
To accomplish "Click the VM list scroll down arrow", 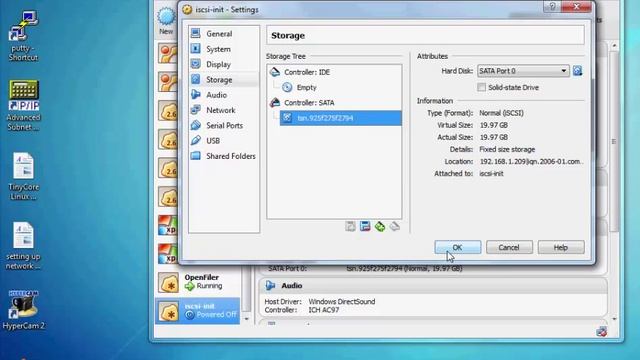I will click(x=246, y=319).
